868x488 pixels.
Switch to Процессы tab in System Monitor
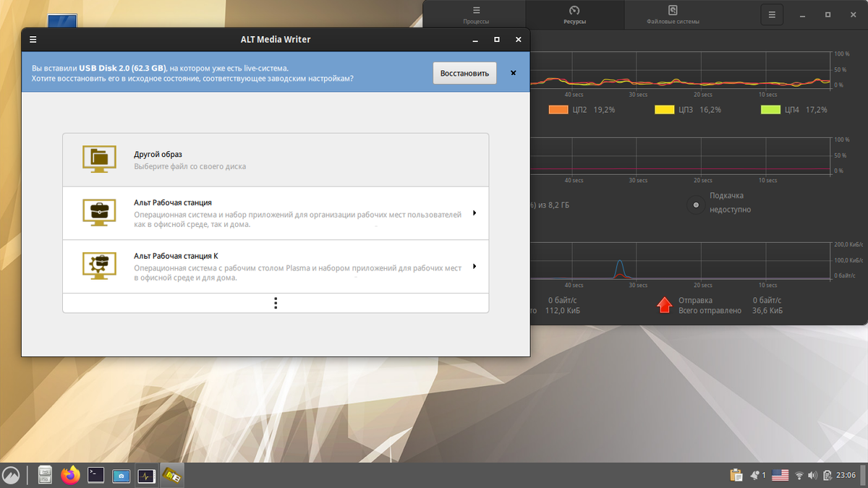pyautogui.click(x=476, y=14)
